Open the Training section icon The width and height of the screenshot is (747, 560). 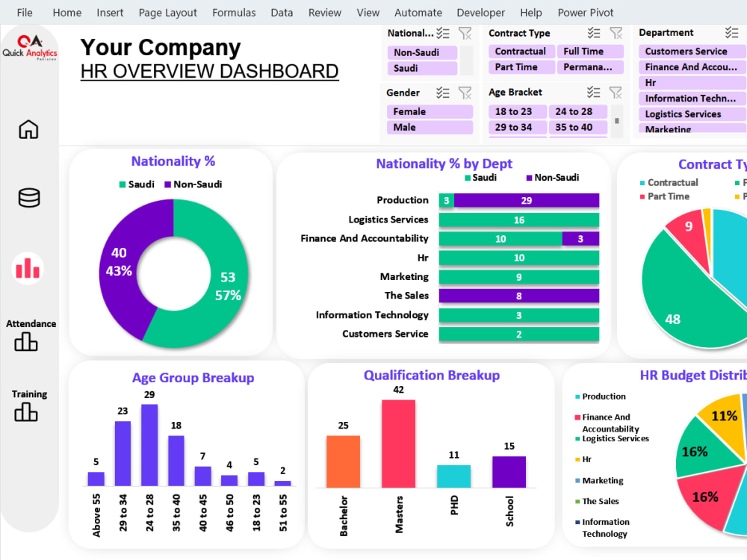coord(28,412)
